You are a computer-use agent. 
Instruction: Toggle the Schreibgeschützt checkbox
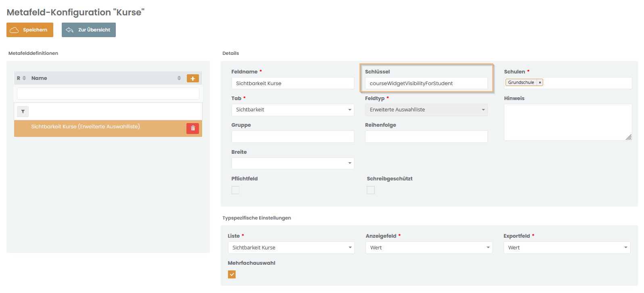tap(371, 190)
